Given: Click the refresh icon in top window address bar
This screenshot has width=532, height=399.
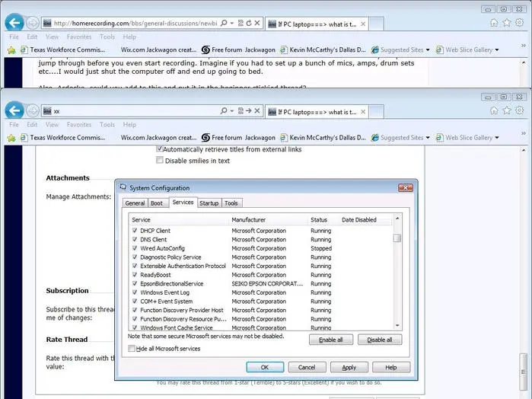Looking at the screenshot, I should tap(249, 23).
